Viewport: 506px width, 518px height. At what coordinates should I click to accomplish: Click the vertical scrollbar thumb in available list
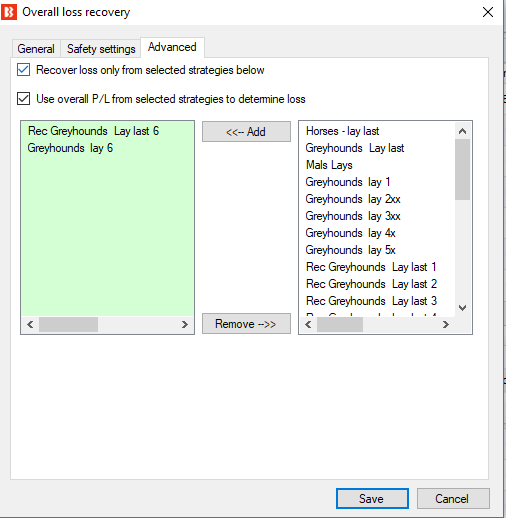coord(462,170)
